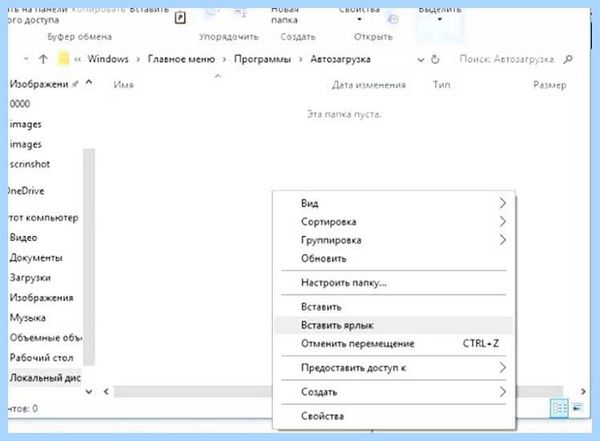Image resolution: width=600 pixels, height=441 pixels.
Task: Open Документы in navigation pane
Action: coord(36,258)
